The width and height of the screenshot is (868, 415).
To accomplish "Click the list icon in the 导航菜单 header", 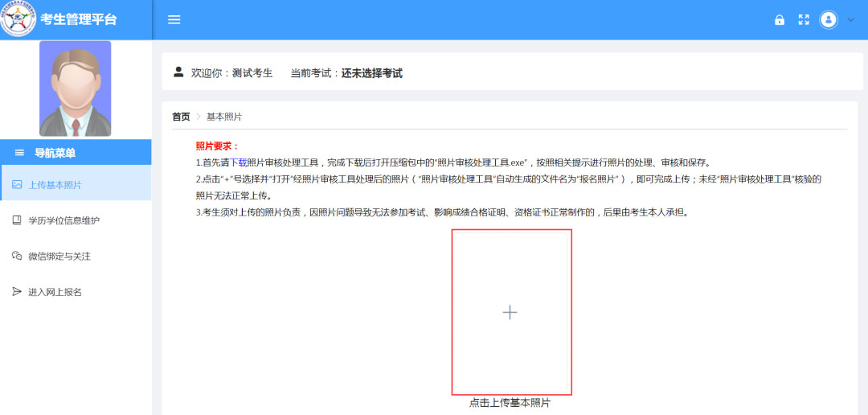I will [20, 153].
